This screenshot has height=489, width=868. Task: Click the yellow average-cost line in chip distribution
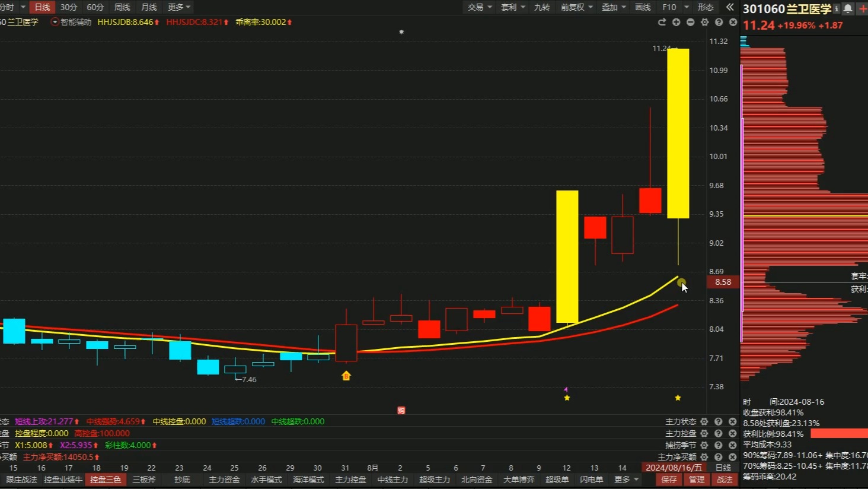pyautogui.click(x=806, y=215)
